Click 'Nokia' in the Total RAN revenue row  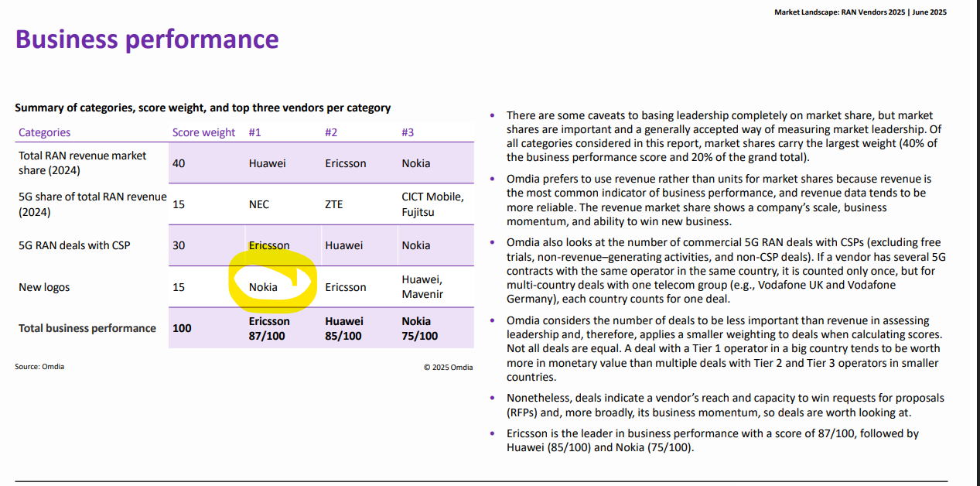pos(416,163)
